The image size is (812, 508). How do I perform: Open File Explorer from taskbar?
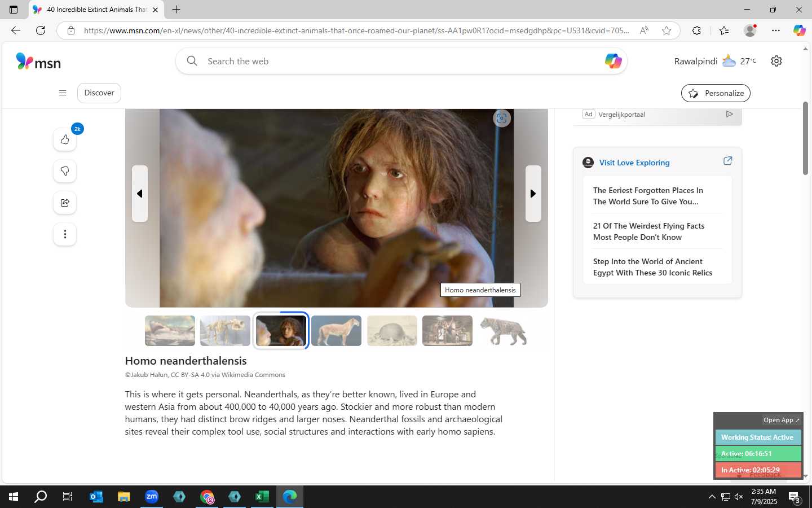click(124, 497)
